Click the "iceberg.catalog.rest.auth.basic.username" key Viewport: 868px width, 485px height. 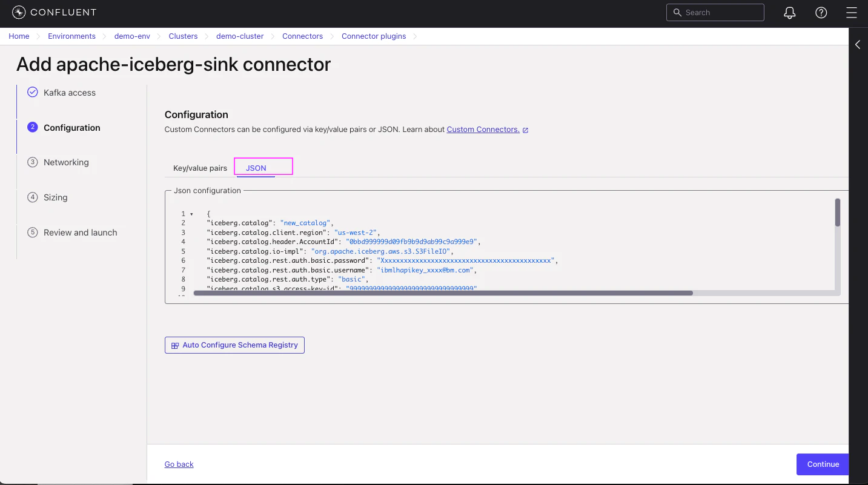click(288, 270)
